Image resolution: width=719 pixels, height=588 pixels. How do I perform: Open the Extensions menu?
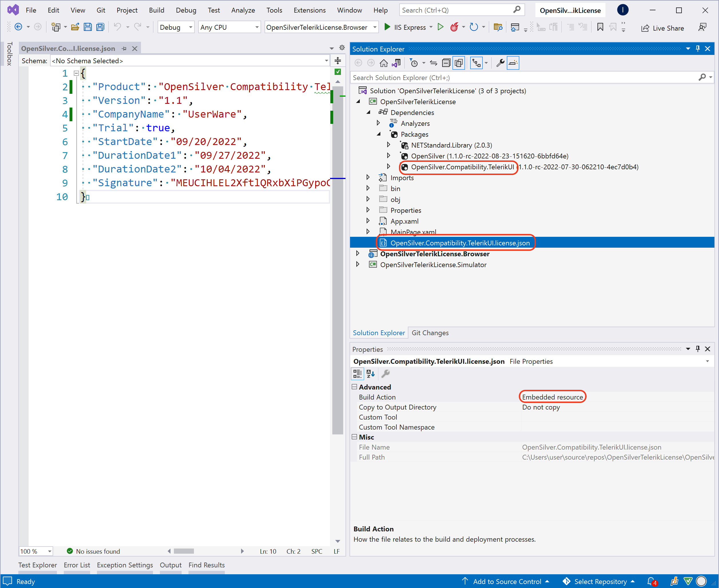[309, 10]
